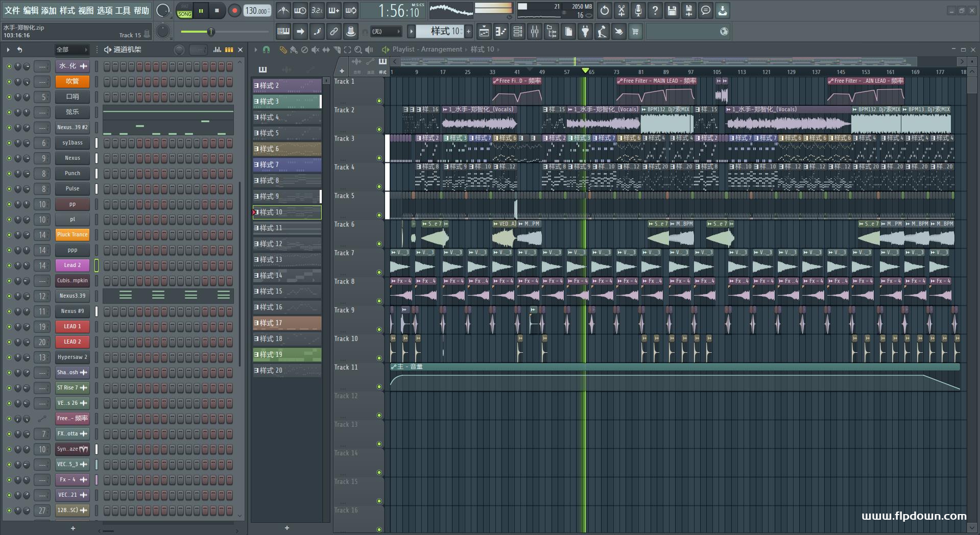Select the Lead 2 channel button
The height and width of the screenshot is (535, 980).
coord(72,265)
